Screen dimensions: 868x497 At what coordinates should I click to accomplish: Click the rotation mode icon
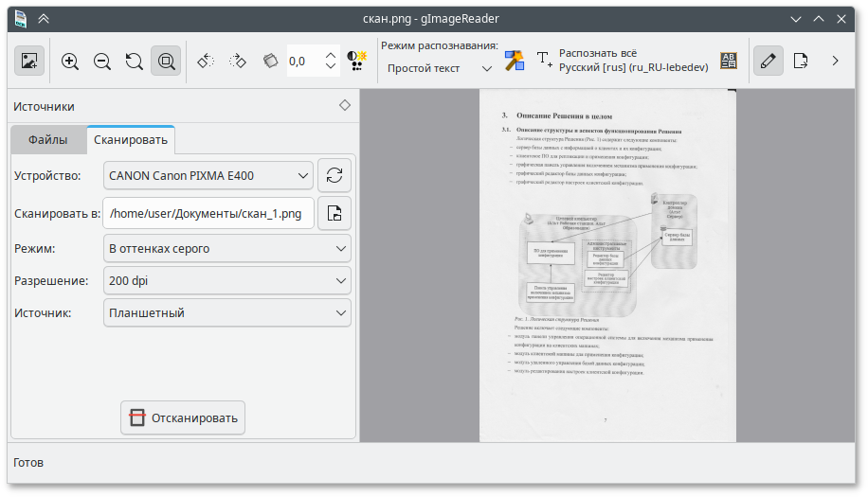[270, 61]
